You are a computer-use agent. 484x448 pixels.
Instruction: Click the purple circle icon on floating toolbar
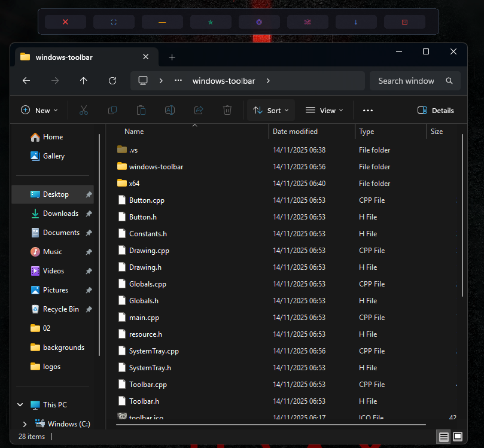pos(259,22)
